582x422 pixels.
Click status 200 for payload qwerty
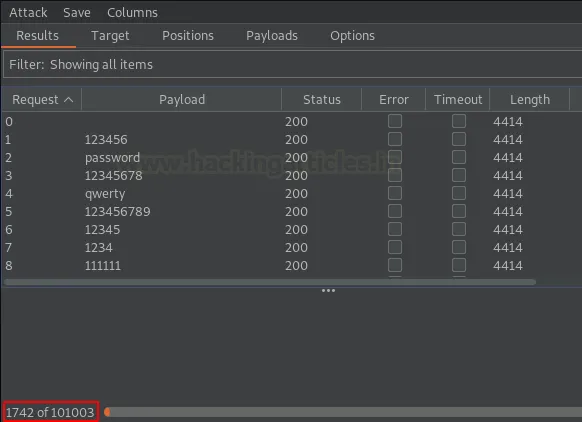pos(296,194)
